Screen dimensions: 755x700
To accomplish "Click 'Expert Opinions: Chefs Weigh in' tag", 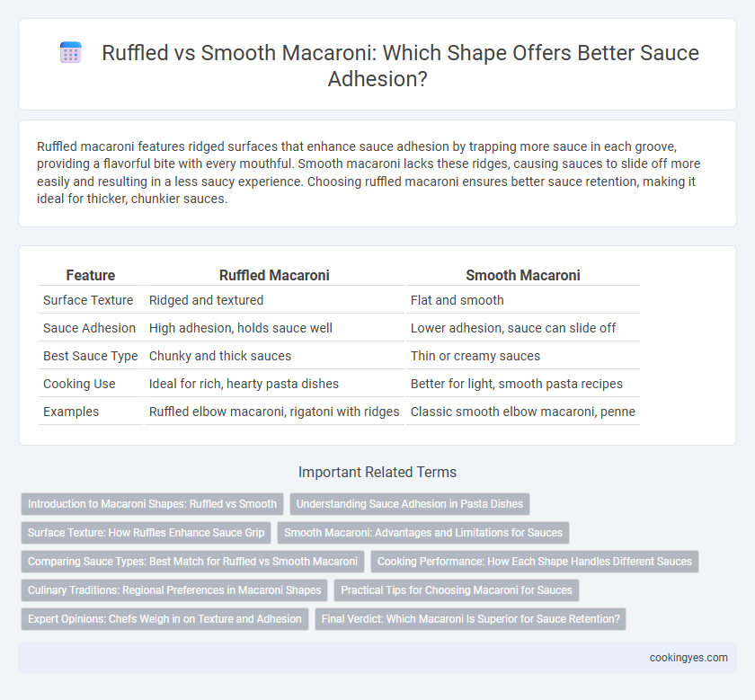I will pos(164,619).
